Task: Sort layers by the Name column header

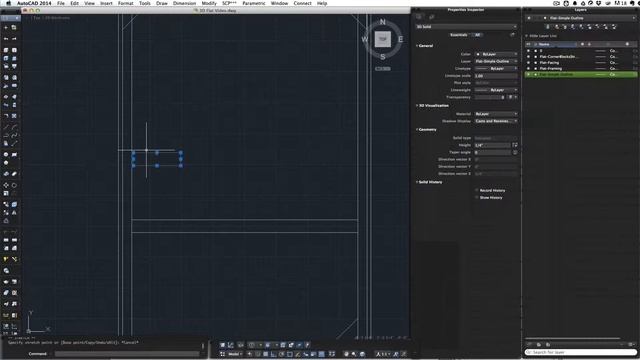Action: (557, 44)
